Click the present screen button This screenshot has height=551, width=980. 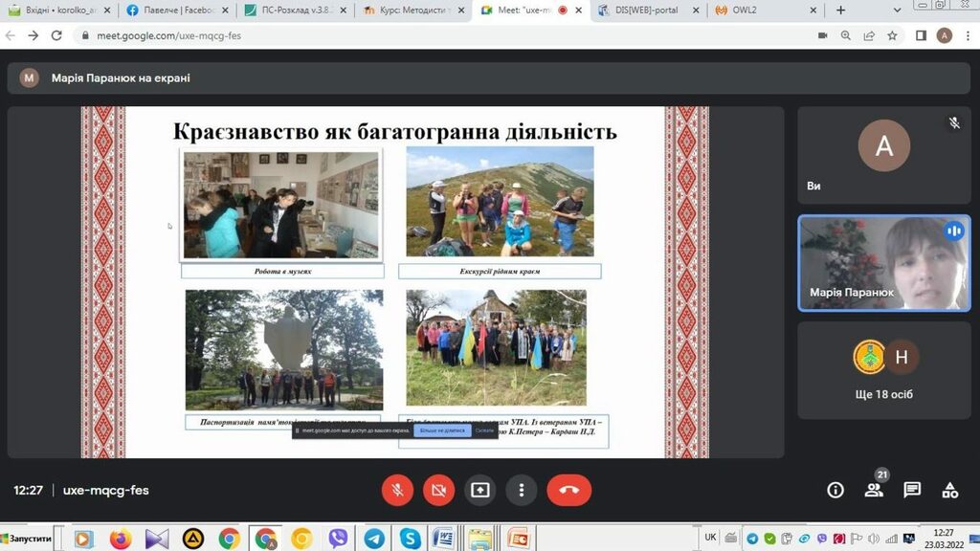click(479, 490)
